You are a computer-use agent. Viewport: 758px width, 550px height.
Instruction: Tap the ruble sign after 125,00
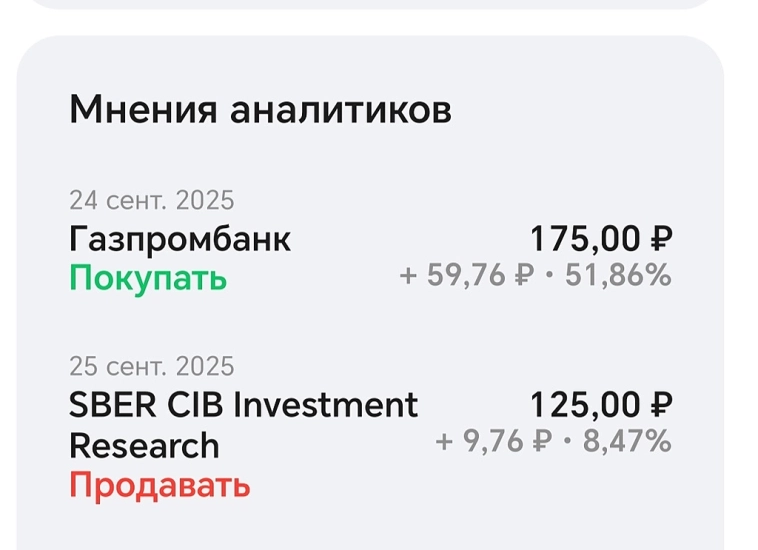pyautogui.click(x=661, y=405)
